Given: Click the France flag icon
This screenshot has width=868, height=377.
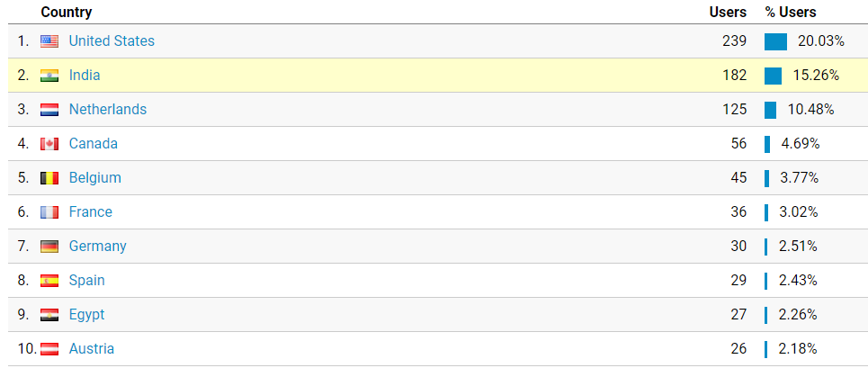Looking at the screenshot, I should 49,212.
